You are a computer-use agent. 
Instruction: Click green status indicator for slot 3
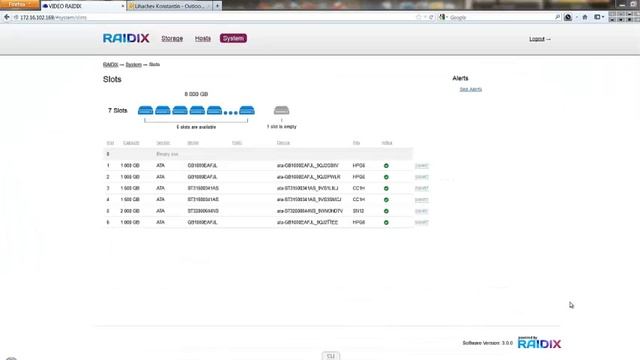point(386,189)
